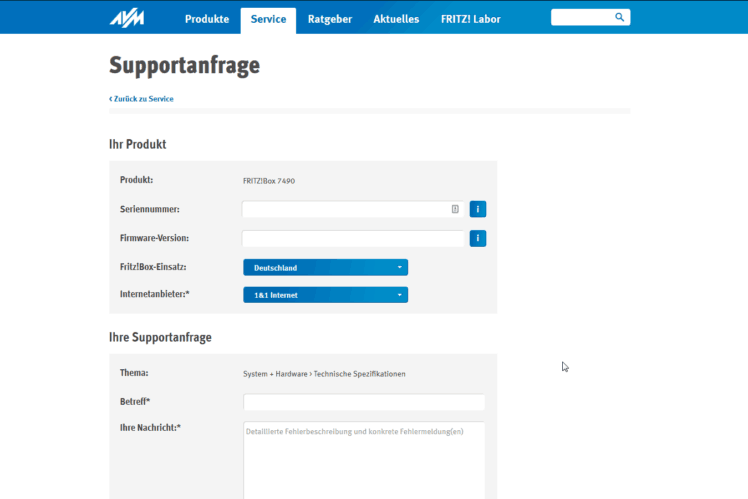Expand the Internetanbieter 1&1 Internet dropdown
The image size is (748, 499).
pos(325,295)
